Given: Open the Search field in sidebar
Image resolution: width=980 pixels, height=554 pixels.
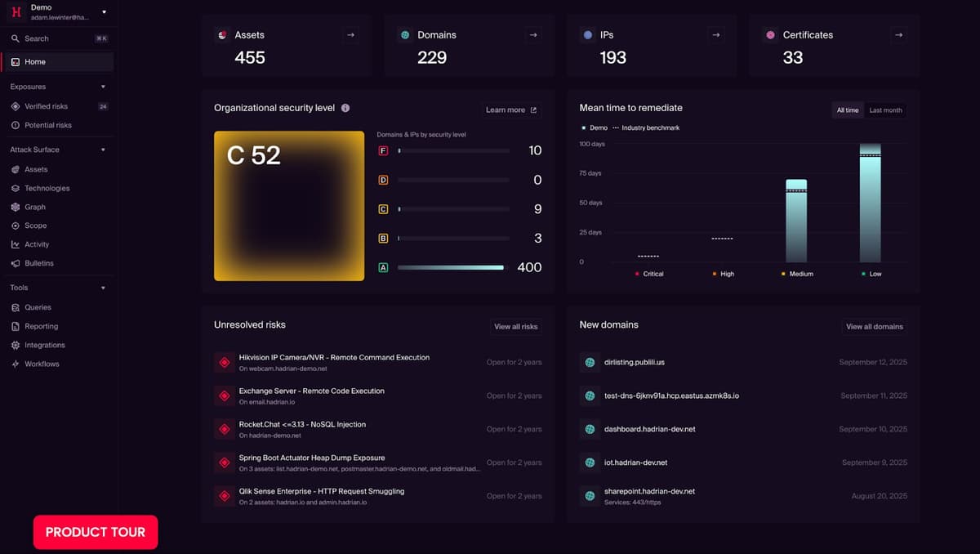Looking at the screenshot, I should coord(59,38).
